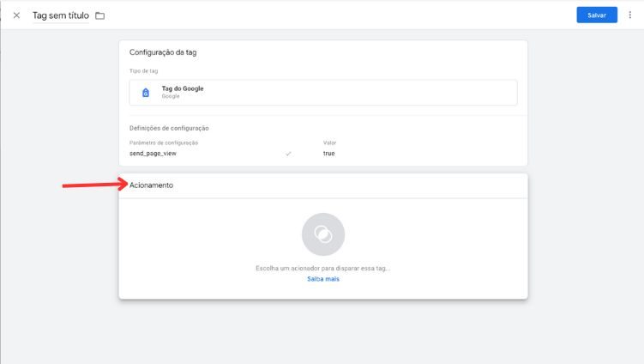Click the send_page_view parameter
644x364 pixels.
click(x=153, y=154)
